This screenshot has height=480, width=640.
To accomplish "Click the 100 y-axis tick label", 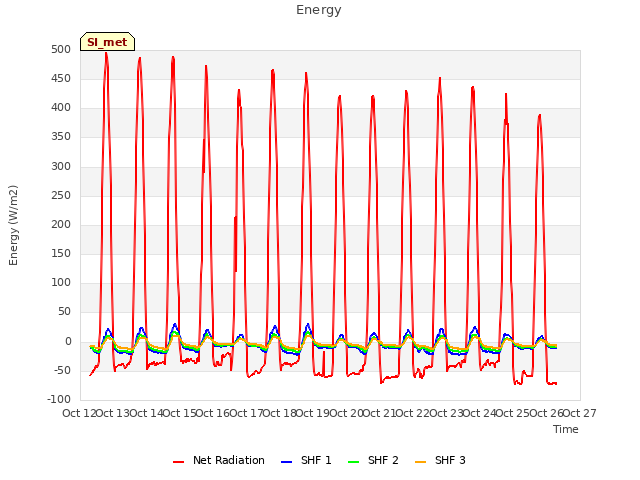I will [61, 282].
